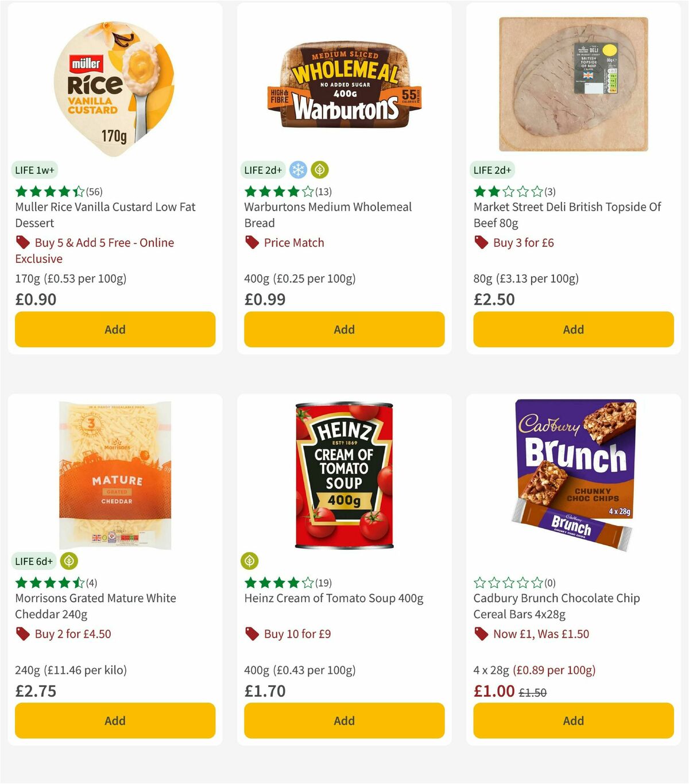Image resolution: width=689 pixels, height=784 pixels.
Task: Select the vegetarian leaf icon beside Warburtons badges
Action: [x=320, y=170]
